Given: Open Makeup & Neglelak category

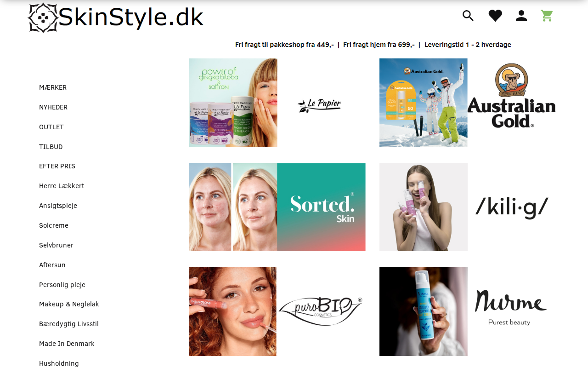Looking at the screenshot, I should click(69, 304).
